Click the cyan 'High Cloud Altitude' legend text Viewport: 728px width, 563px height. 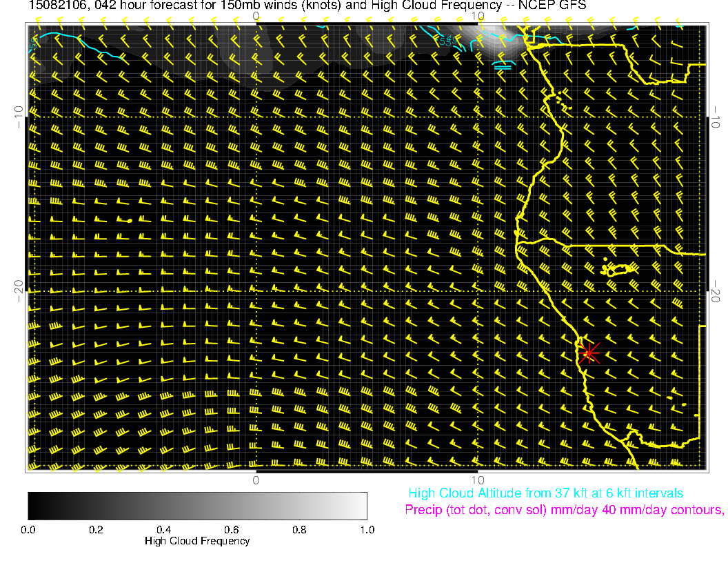(545, 493)
